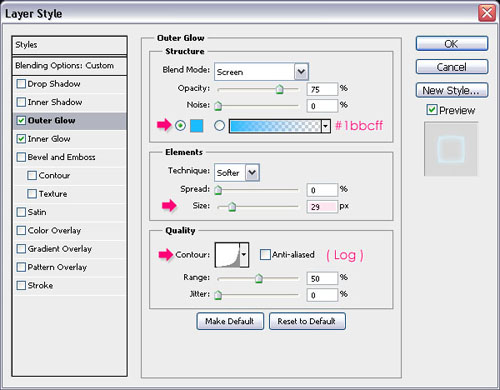Tick the Contour sub-option checkbox

pyautogui.click(x=32, y=175)
